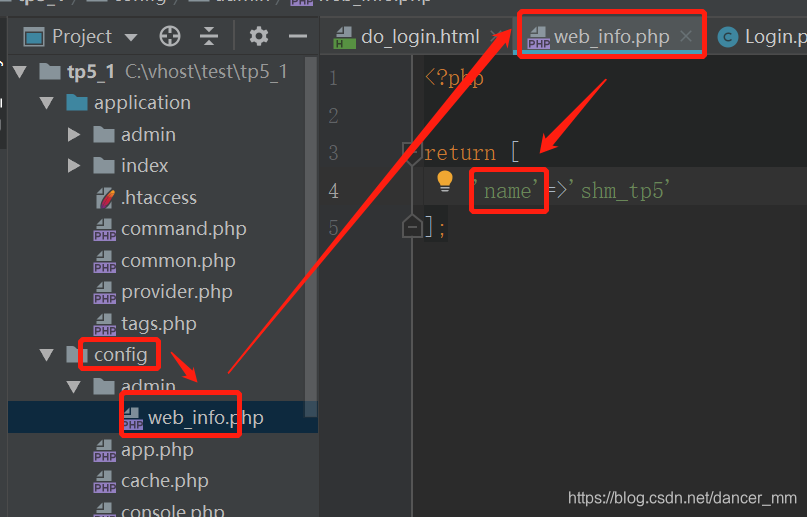Select the index folder
The image size is (807, 517).
(145, 166)
